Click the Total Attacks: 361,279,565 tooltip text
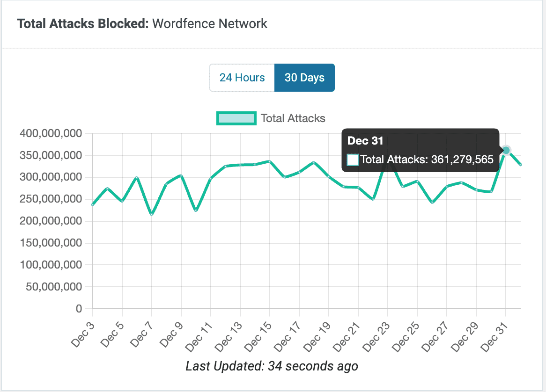 tap(427, 160)
